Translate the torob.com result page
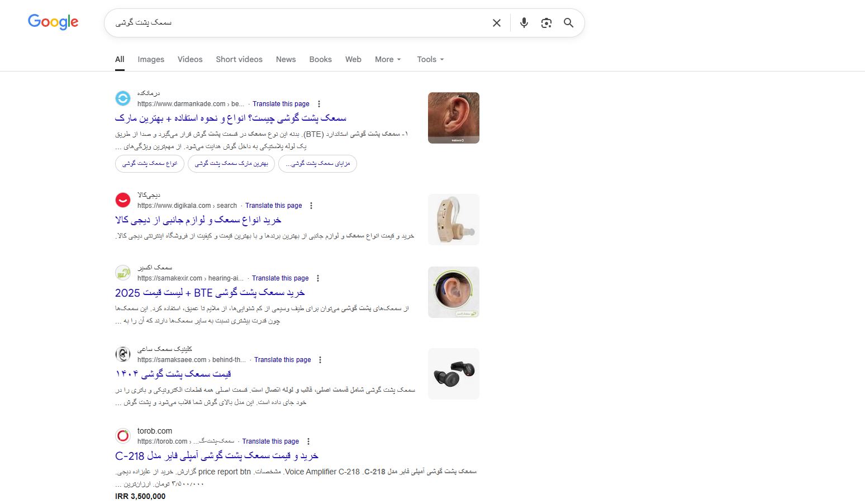 (270, 441)
